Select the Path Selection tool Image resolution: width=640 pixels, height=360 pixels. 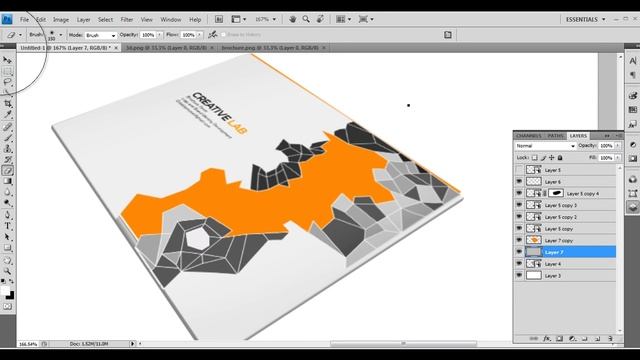pyautogui.click(x=7, y=237)
